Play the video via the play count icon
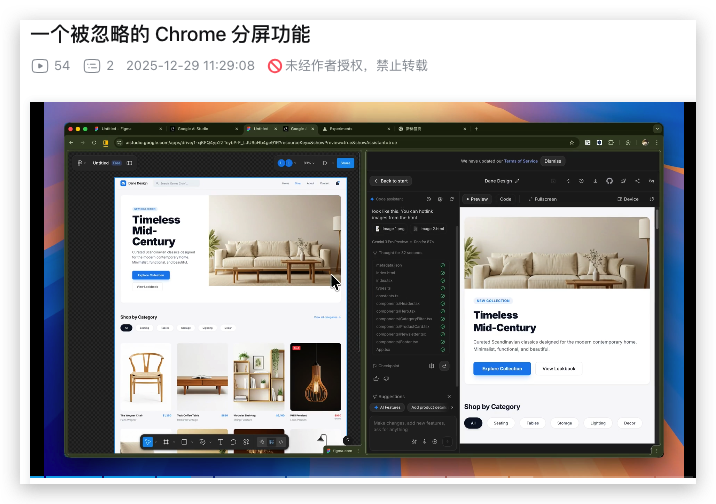Viewport: 716px width, 504px height. pyautogui.click(x=40, y=66)
